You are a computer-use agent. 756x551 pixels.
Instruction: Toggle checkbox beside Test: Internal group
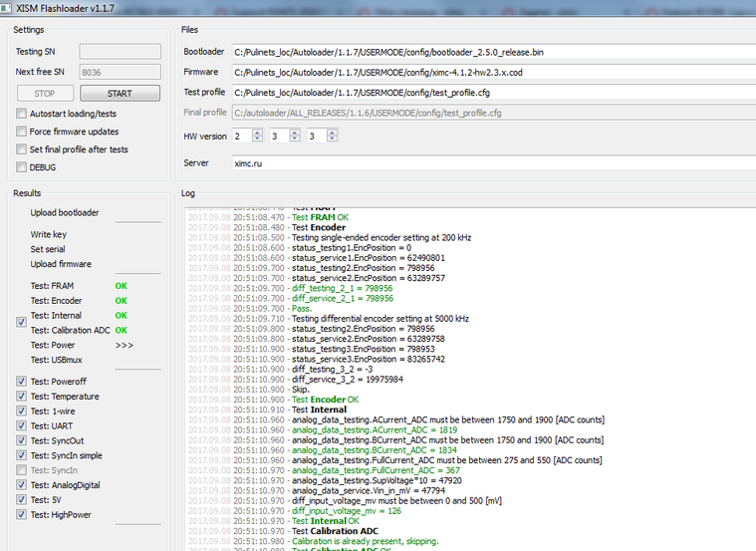(x=21, y=322)
